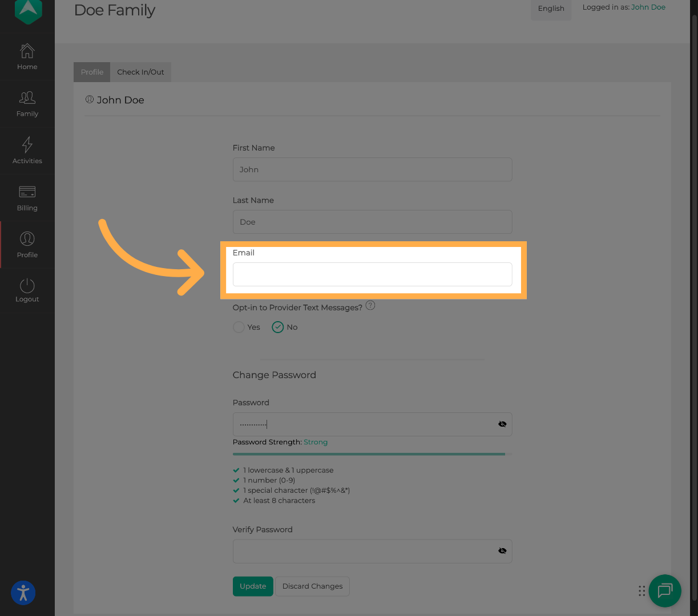Select Yes for provider text messages
Image resolution: width=698 pixels, height=616 pixels.
(x=239, y=327)
